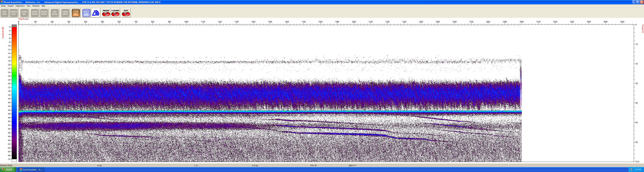644x172 pixels.
Task: Click the DGPS N/A indicator
Action: click(x=126, y=13)
